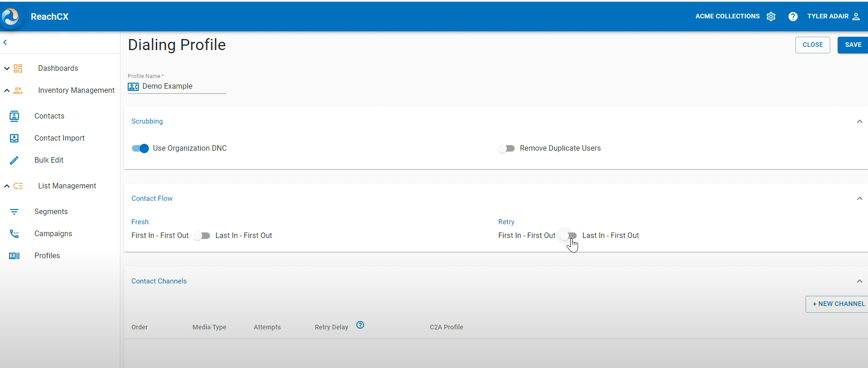
Task: Toggle the Fresh contact flow switch
Action: click(x=202, y=236)
